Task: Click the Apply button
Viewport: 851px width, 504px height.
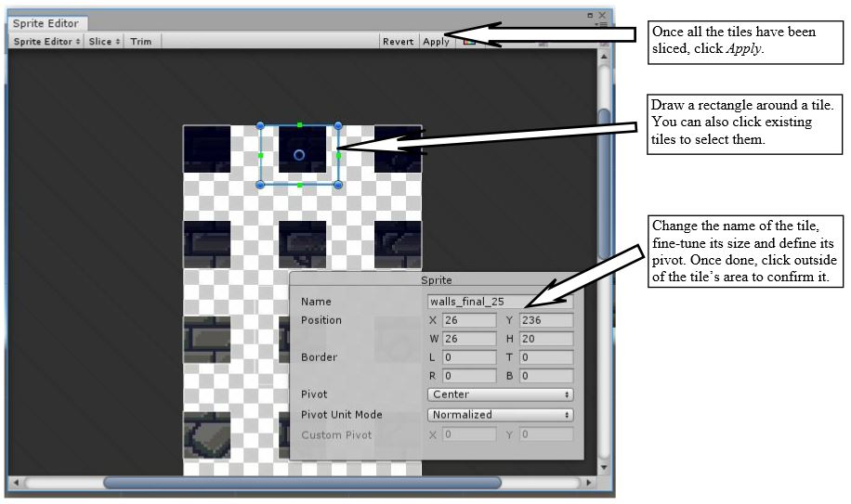Action: click(x=436, y=41)
